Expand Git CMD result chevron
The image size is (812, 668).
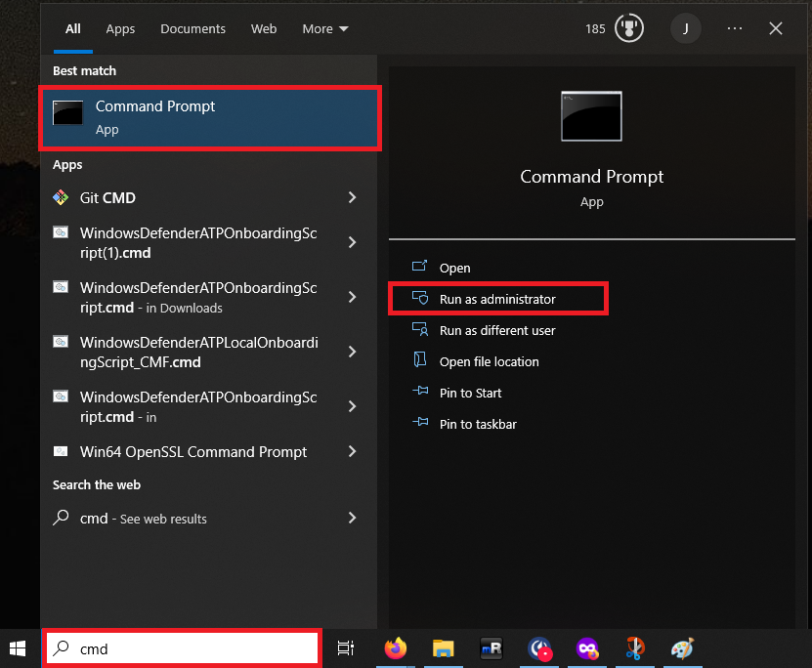click(x=352, y=197)
